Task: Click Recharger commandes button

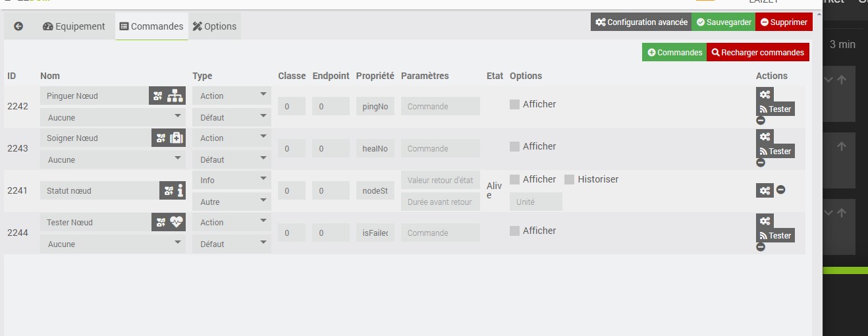Action: coord(758,52)
